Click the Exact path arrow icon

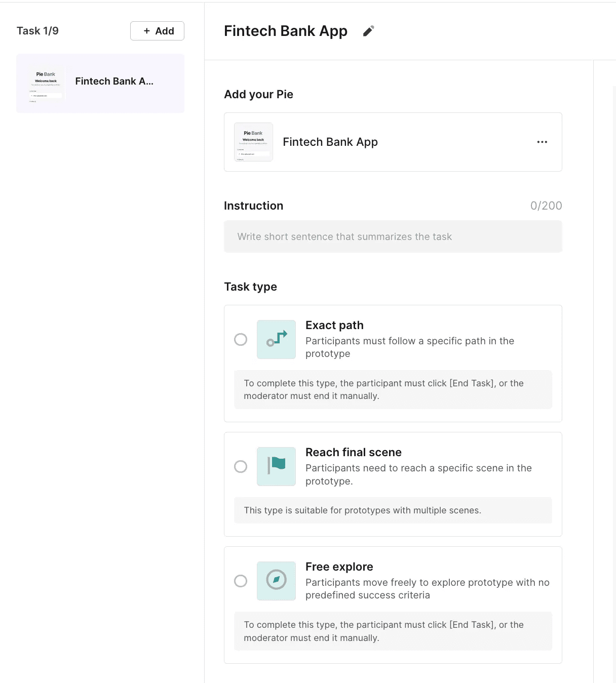point(276,339)
